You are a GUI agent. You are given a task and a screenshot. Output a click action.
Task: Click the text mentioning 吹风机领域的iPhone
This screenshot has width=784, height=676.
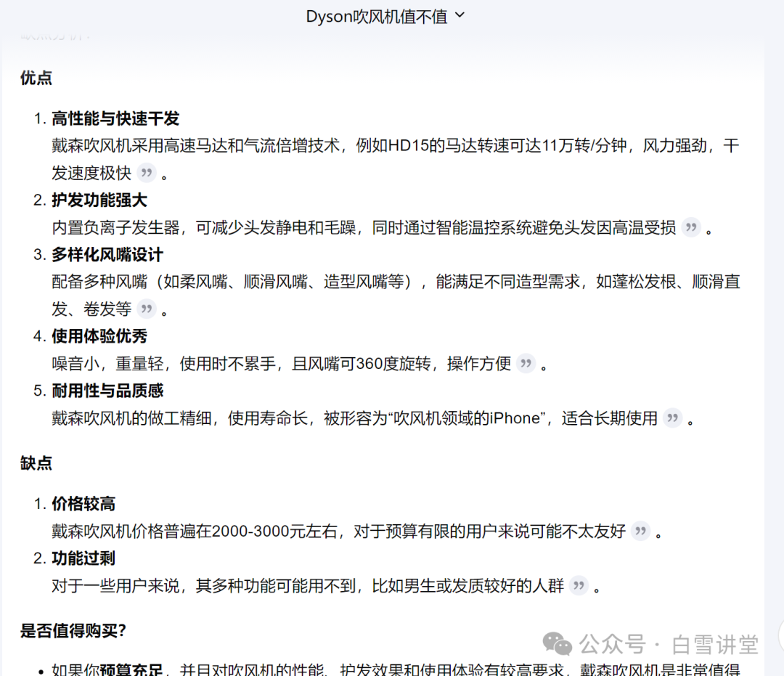coord(354,418)
